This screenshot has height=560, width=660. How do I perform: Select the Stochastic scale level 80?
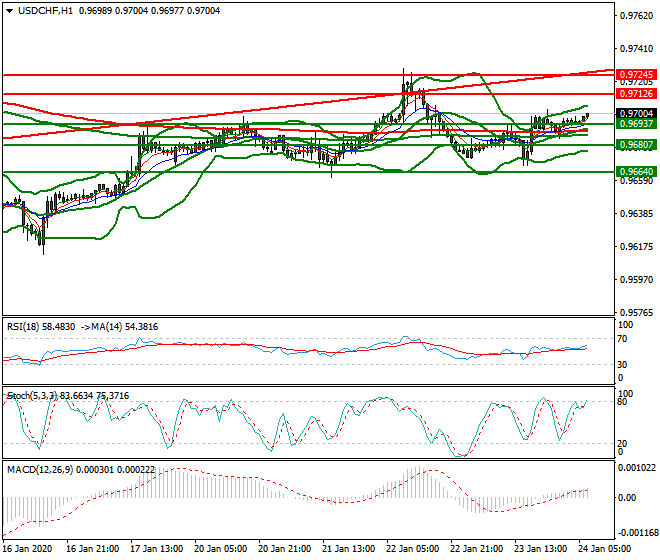[x=622, y=402]
